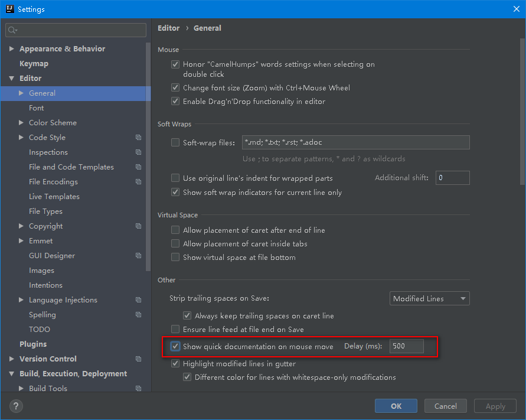Image resolution: width=526 pixels, height=420 pixels.
Task: Toggle Always keep trailing spaces on caret line
Action: (x=187, y=315)
